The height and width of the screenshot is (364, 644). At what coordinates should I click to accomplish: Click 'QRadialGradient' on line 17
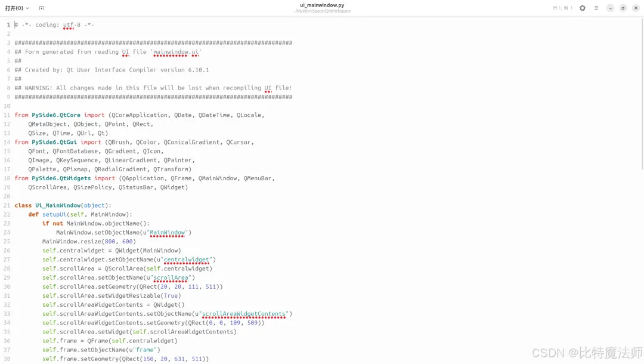click(x=120, y=169)
